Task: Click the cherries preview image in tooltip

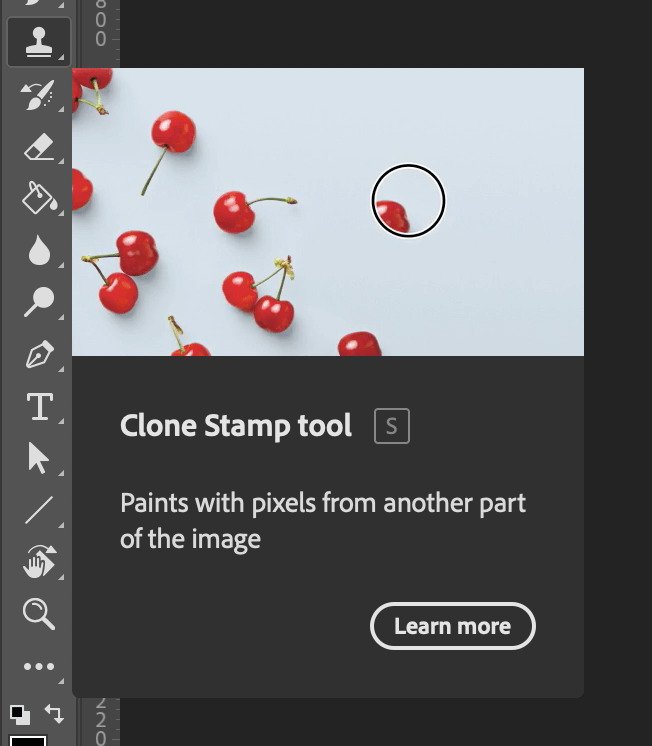Action: tap(328, 212)
